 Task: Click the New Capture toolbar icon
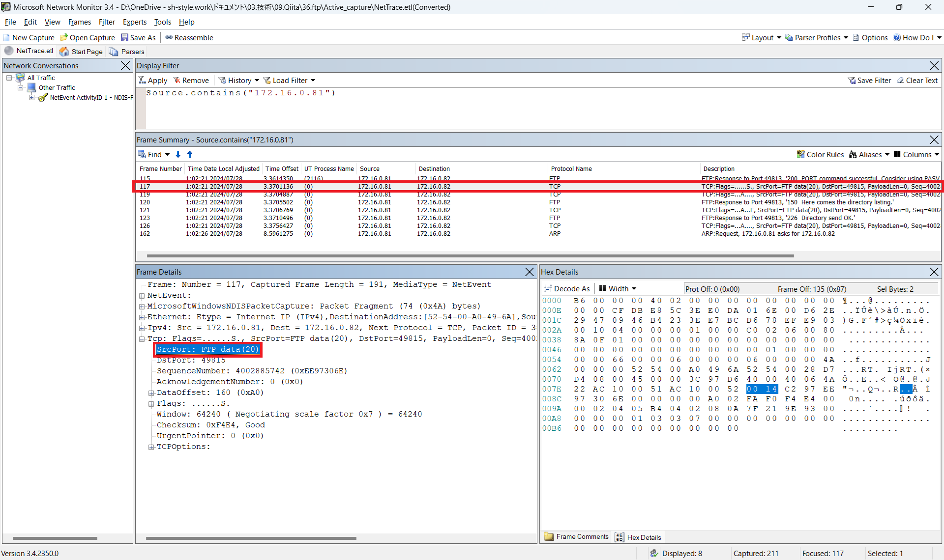click(x=7, y=38)
